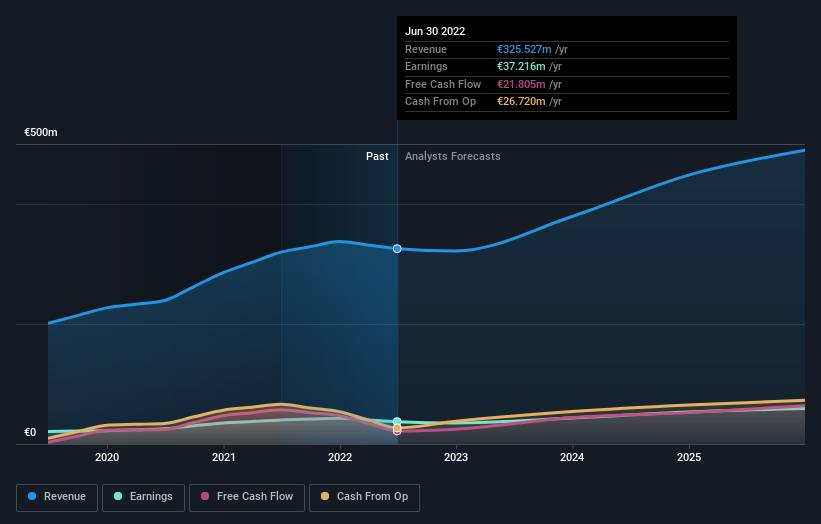Toggle the Revenue legend series

click(x=57, y=497)
